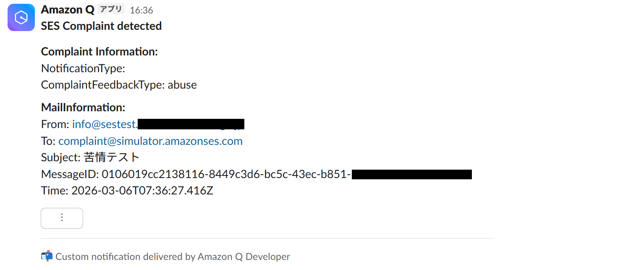Open the three-dot overflow menu button

(62, 218)
